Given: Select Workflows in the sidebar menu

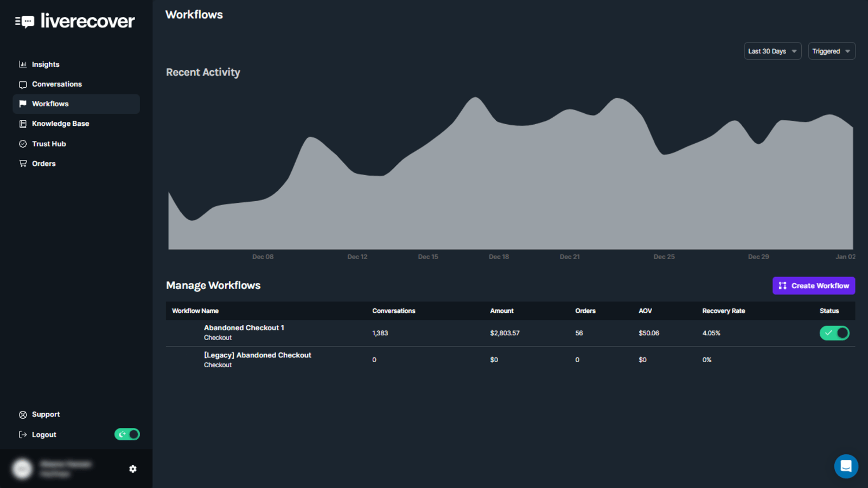Looking at the screenshot, I should [x=50, y=104].
